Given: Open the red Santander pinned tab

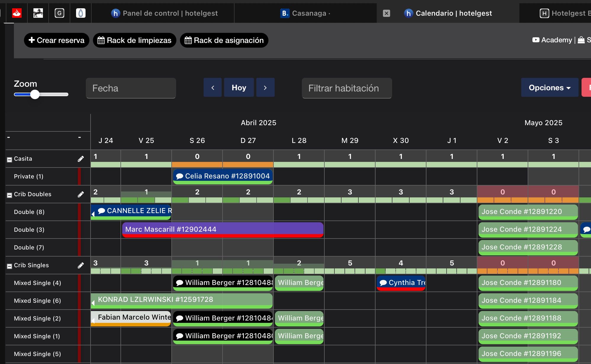Looking at the screenshot, I should [17, 13].
